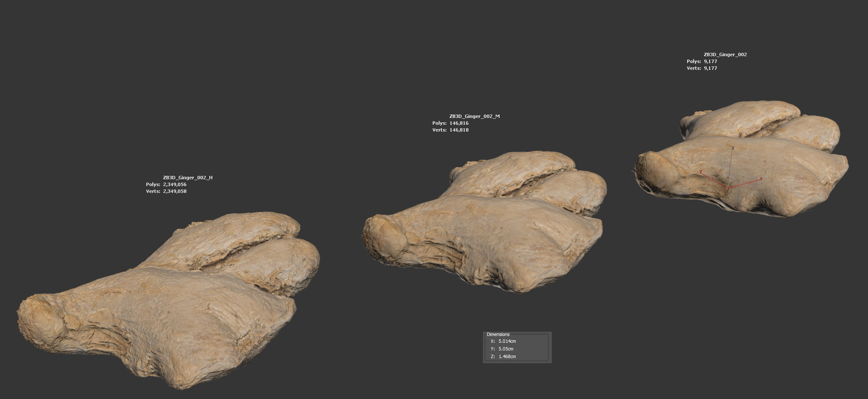Click the Verts count 146,818
Image resolution: width=868 pixels, height=399 pixels.
point(459,130)
